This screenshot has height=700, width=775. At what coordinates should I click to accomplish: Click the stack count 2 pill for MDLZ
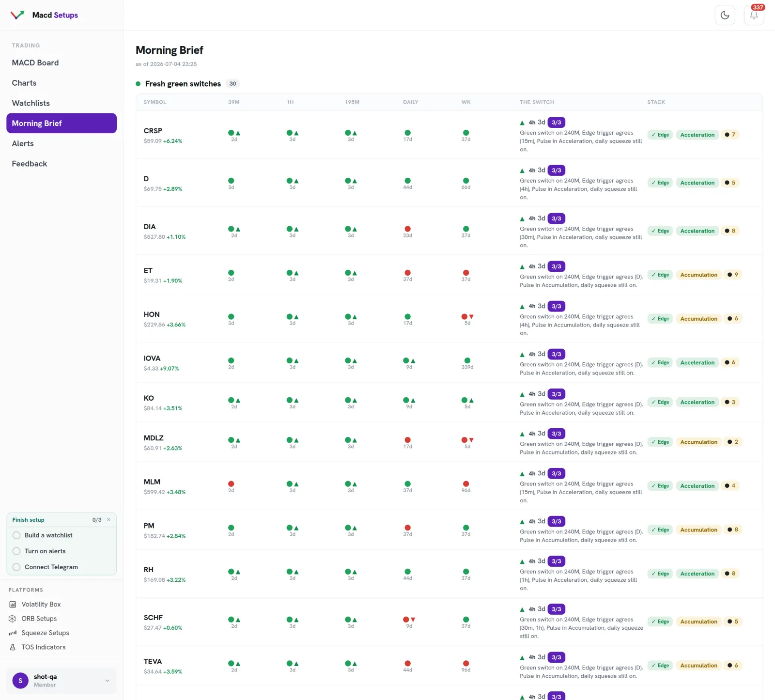[733, 442]
